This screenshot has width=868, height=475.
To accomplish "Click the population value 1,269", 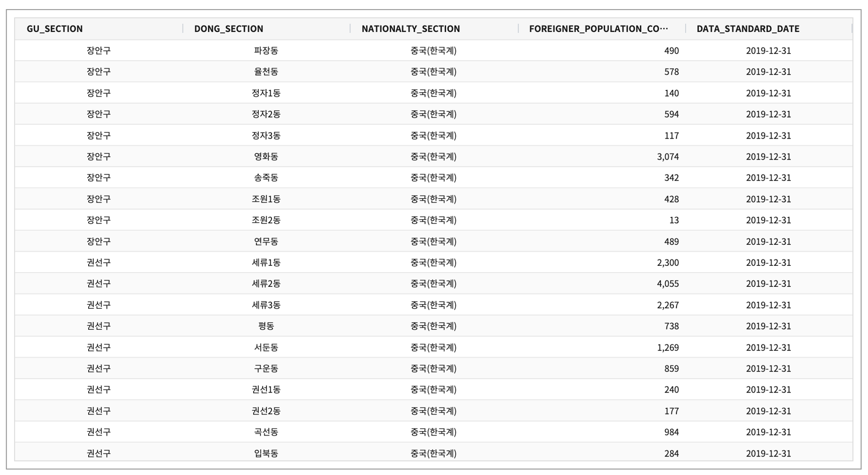I will click(668, 347).
